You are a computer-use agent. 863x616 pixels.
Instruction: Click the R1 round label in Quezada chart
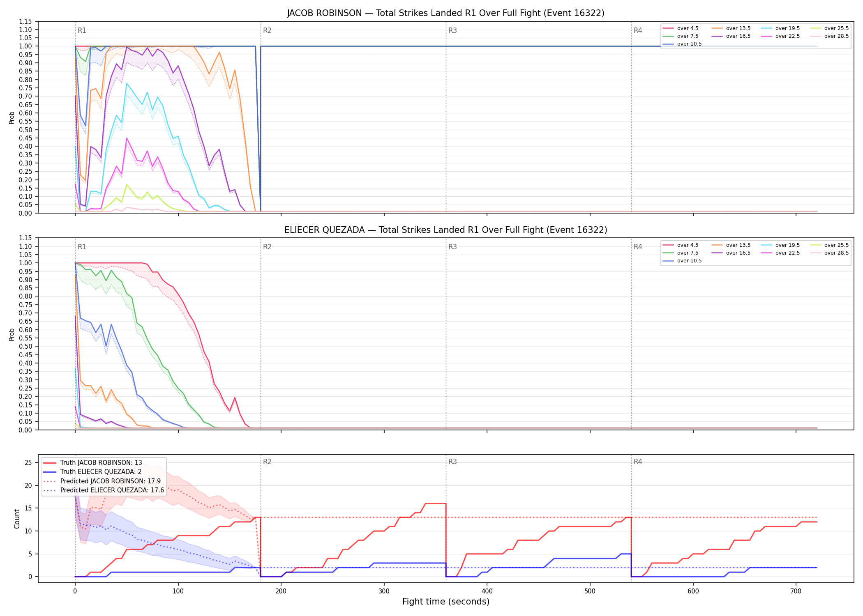pyautogui.click(x=82, y=247)
